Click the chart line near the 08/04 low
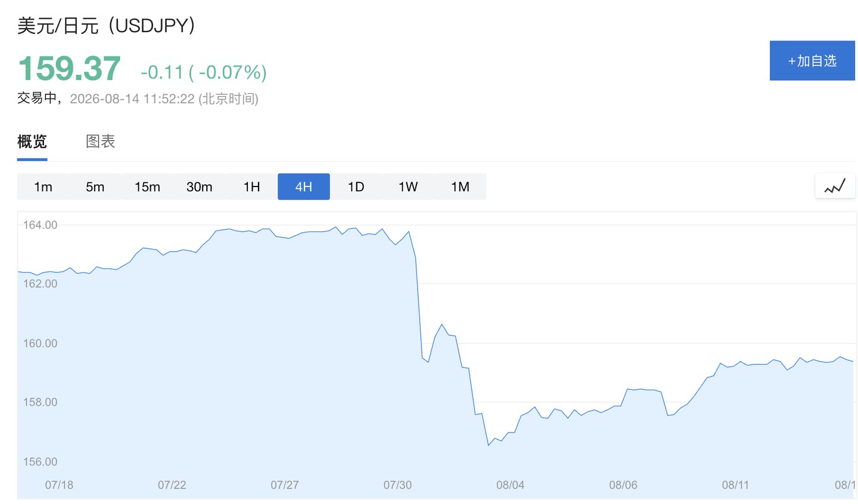Screen dimensions: 858x504 489,444
